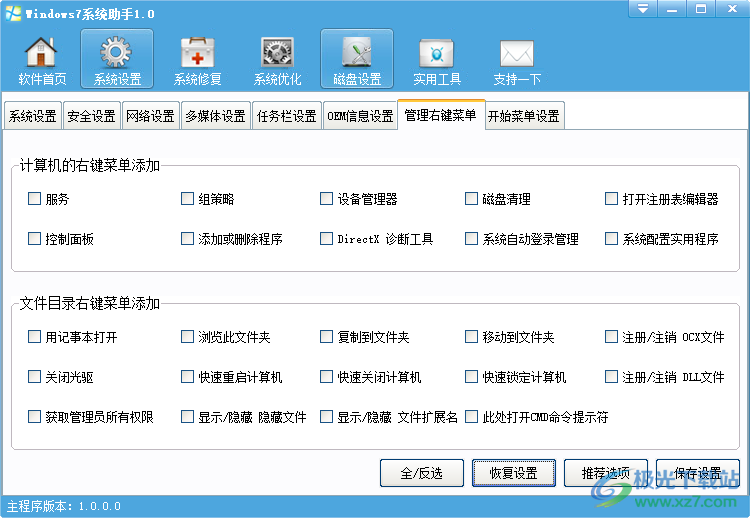This screenshot has height=518, width=750.
Task: Open the title bar dropdown arrow menu
Action: click(x=642, y=9)
